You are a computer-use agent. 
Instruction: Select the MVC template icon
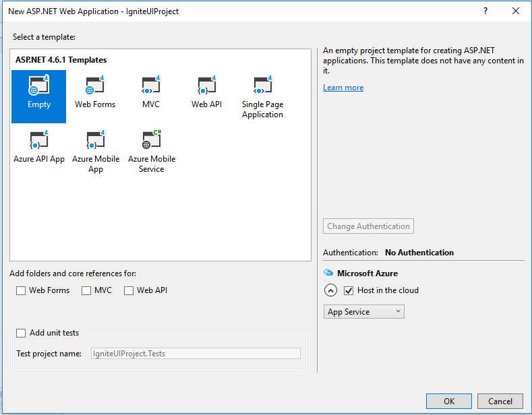coord(151,86)
